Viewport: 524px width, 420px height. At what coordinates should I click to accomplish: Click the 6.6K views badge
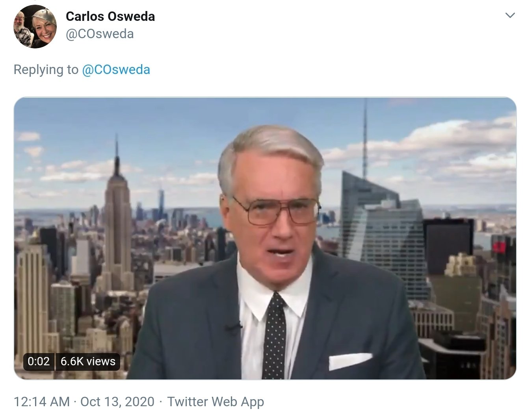pos(88,361)
